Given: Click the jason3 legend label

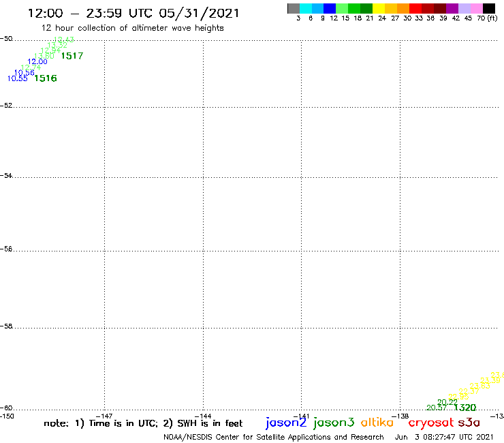Looking at the screenshot, I should point(334,423).
